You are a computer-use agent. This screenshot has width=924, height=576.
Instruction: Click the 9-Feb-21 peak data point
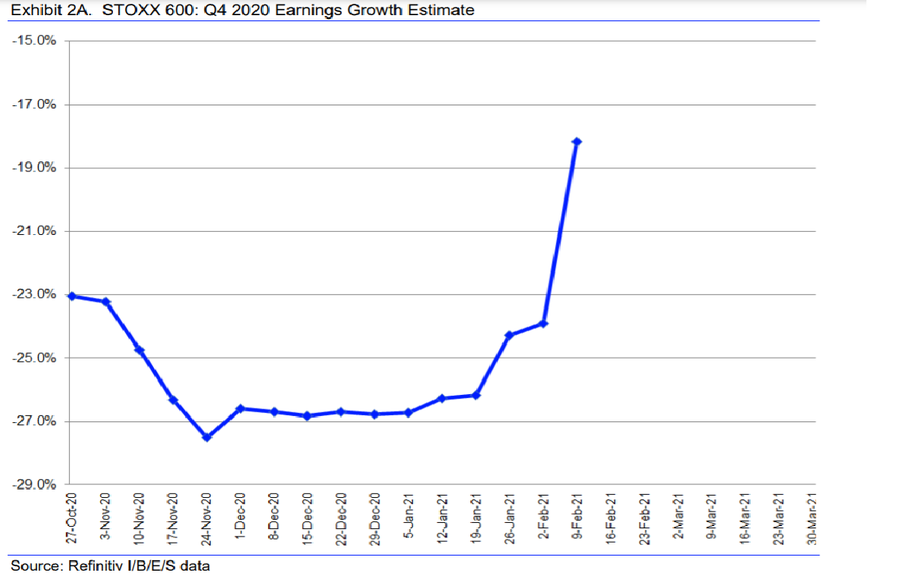coord(576,142)
